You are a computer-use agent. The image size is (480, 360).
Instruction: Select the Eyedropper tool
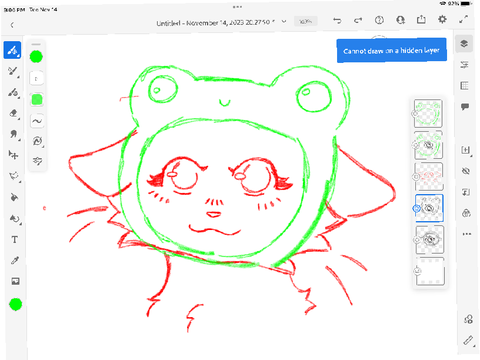(15, 260)
